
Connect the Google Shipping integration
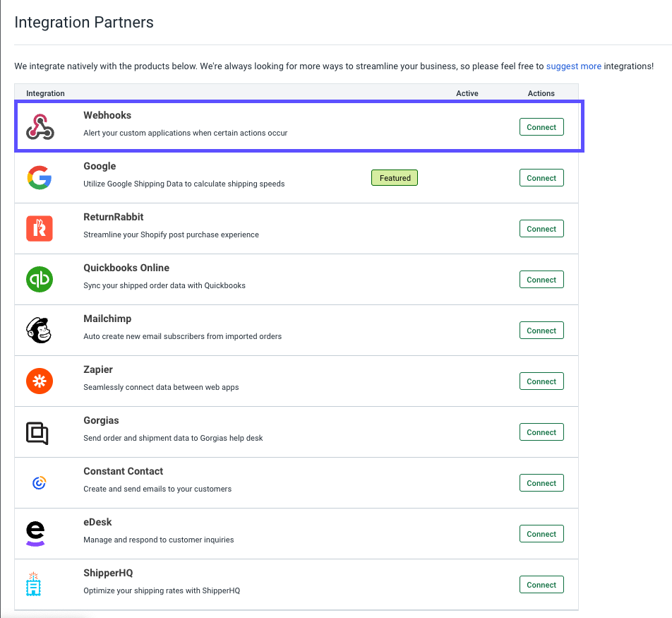[x=541, y=177]
